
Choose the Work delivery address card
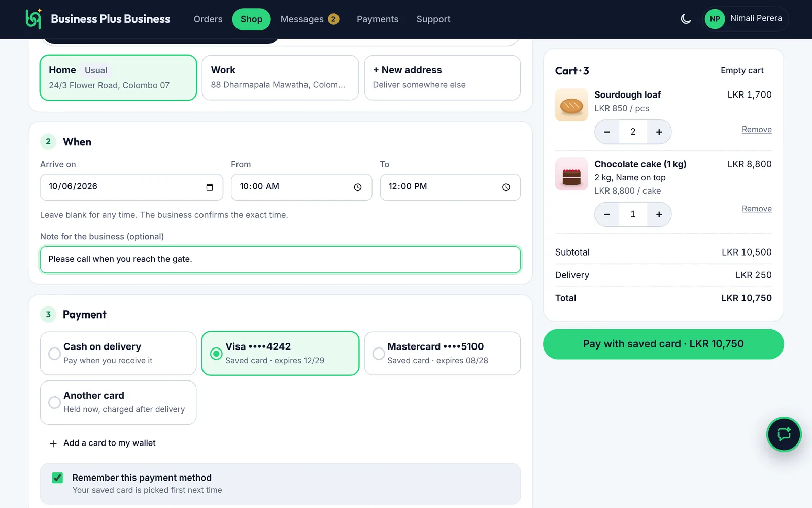(280, 78)
